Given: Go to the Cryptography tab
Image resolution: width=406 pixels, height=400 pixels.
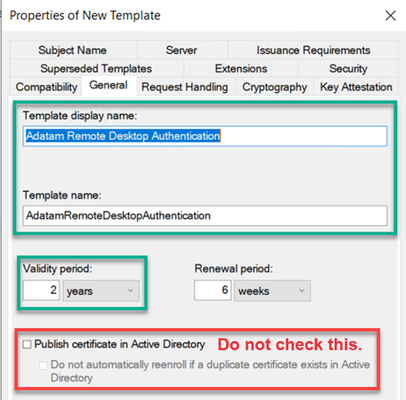Looking at the screenshot, I should pyautogui.click(x=275, y=87).
